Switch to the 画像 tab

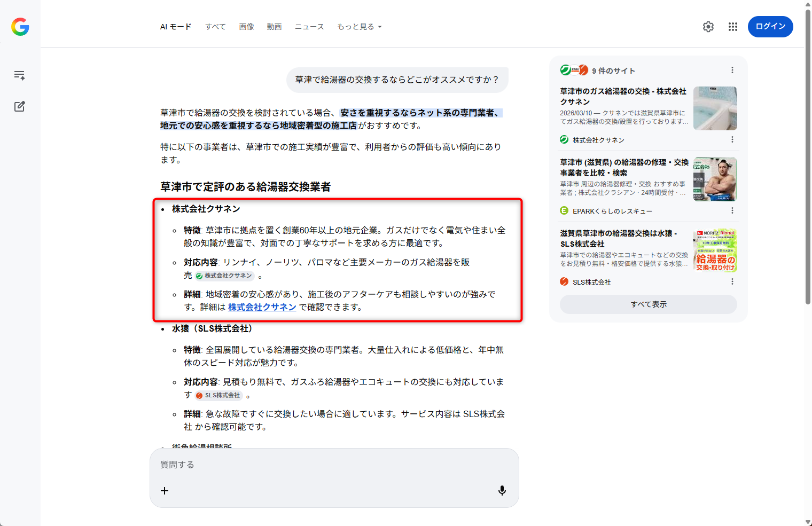(246, 27)
